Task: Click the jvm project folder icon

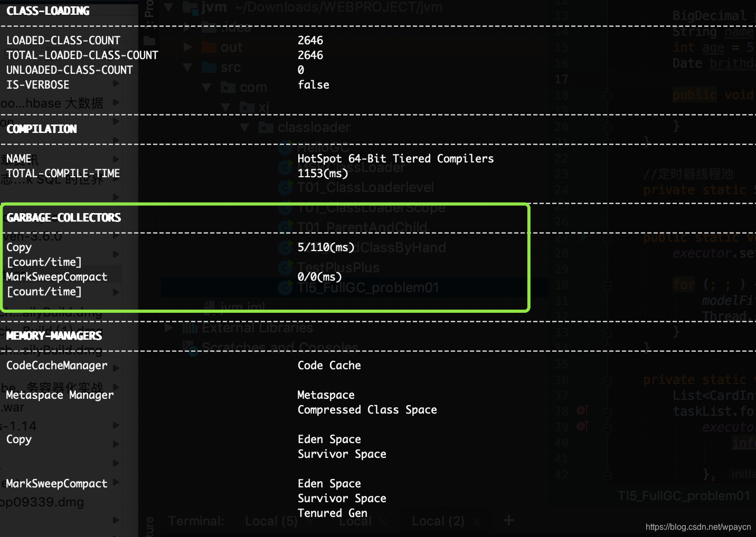Action: pos(190,7)
